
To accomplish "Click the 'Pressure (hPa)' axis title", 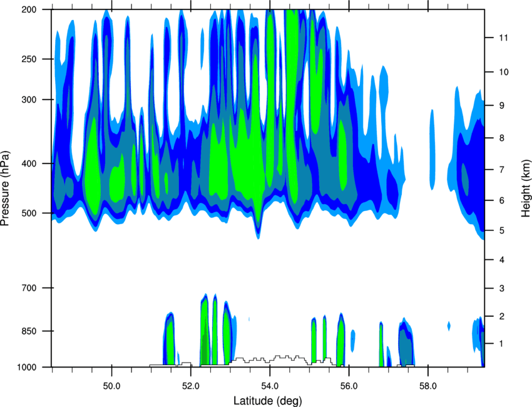I will (x=5, y=188).
